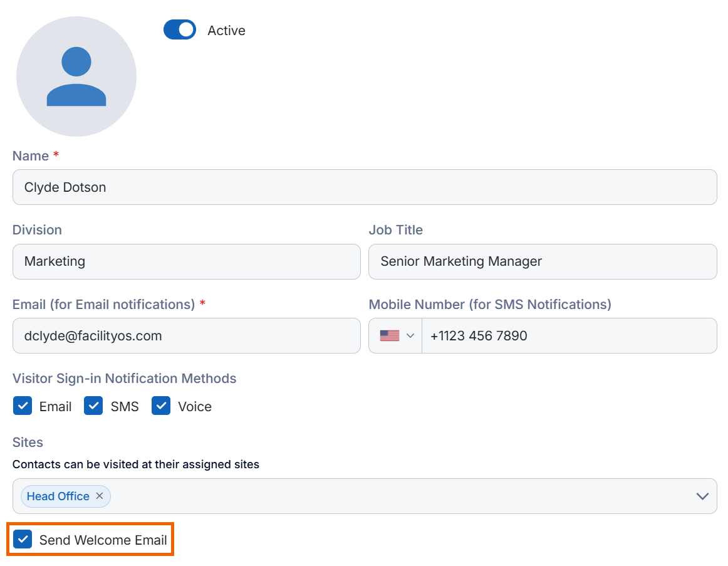
Task: Uncheck the Email notification method
Action: (23, 406)
